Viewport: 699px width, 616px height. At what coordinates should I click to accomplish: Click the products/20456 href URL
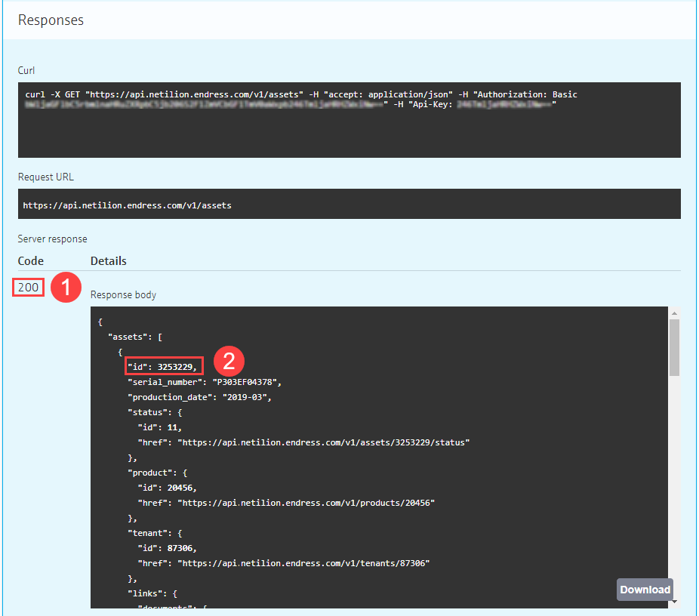306,503
